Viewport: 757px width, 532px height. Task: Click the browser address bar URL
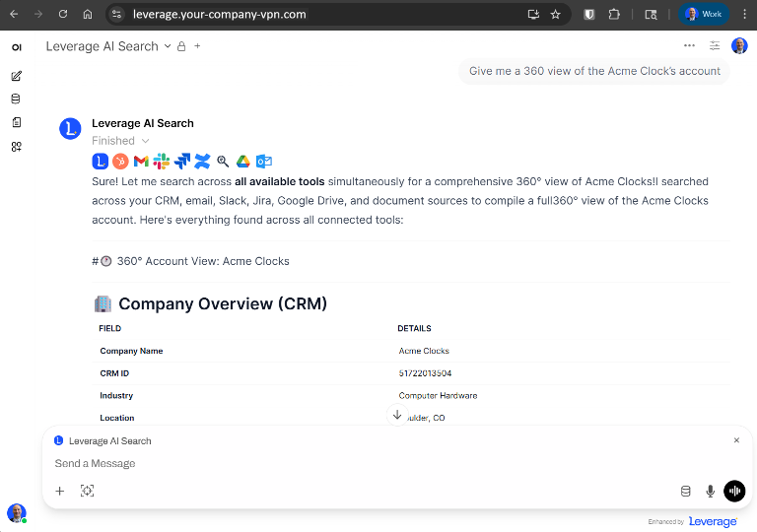coord(220,14)
